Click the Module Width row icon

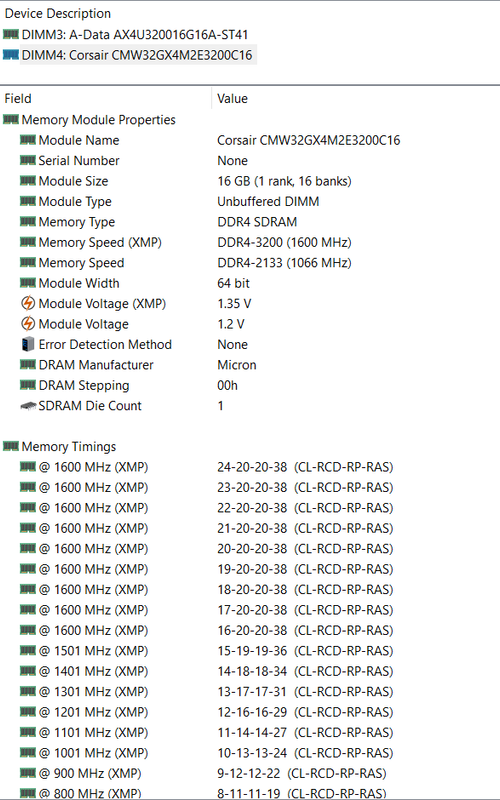pyautogui.click(x=28, y=283)
